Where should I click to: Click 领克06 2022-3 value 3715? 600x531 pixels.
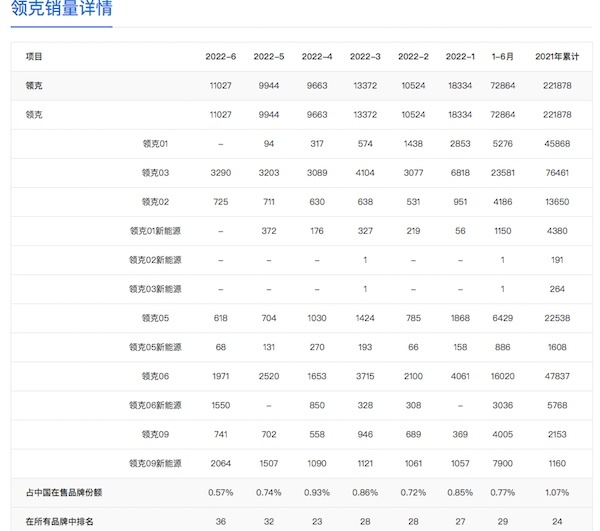click(365, 376)
